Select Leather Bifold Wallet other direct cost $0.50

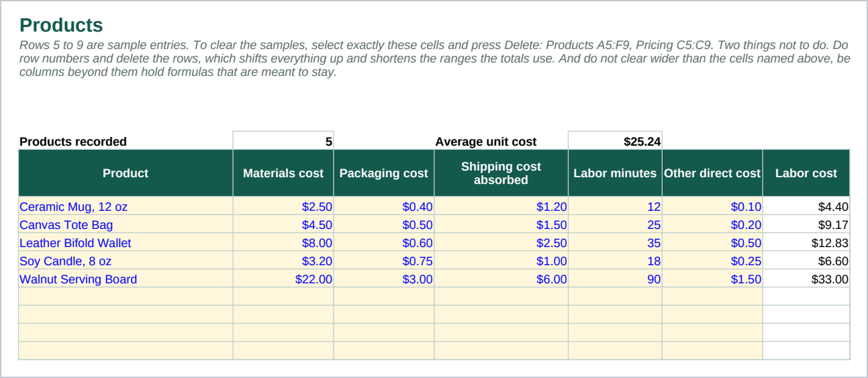click(x=712, y=242)
